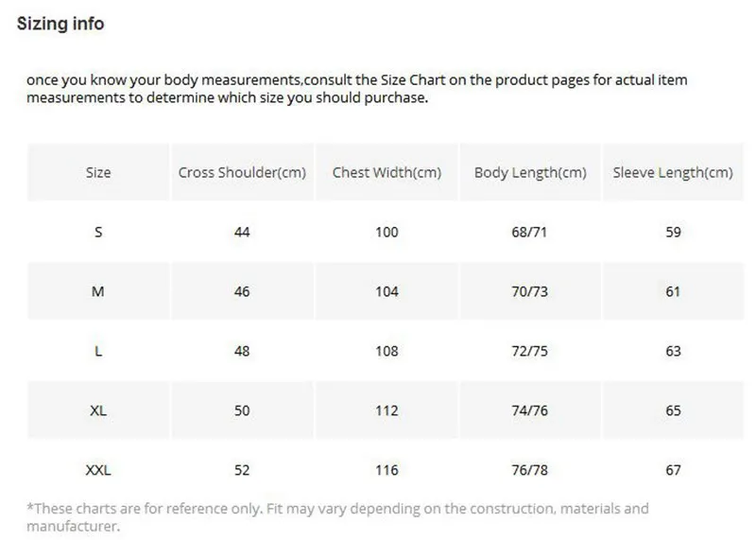Select the S size row label
756x540 pixels.
[x=98, y=232]
